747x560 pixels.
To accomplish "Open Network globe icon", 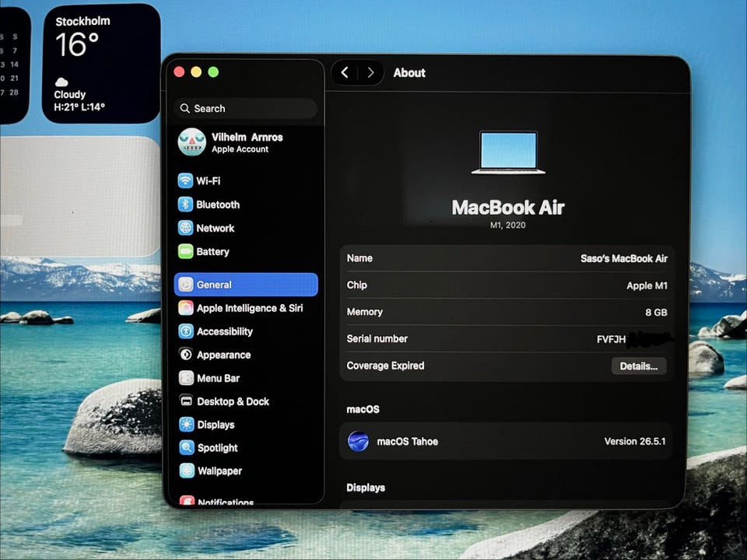I will pyautogui.click(x=185, y=228).
